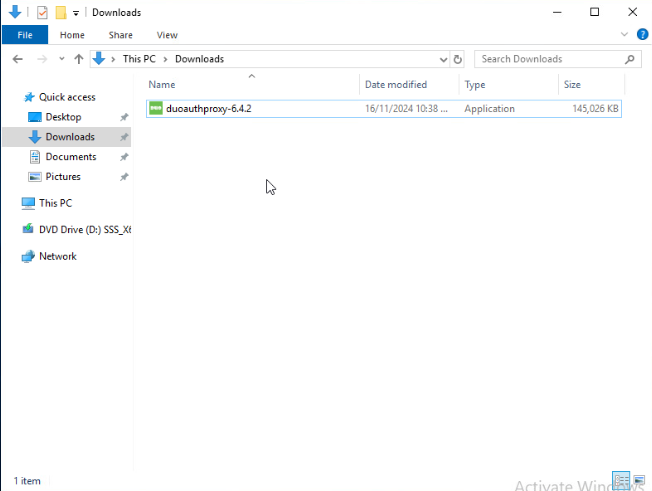Switch to the Home ribbon tab
Screen dimensions: 652x491
[x=72, y=35]
